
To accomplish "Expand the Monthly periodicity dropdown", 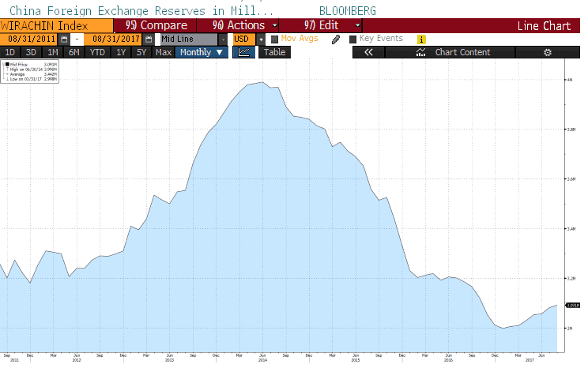I will (202, 53).
